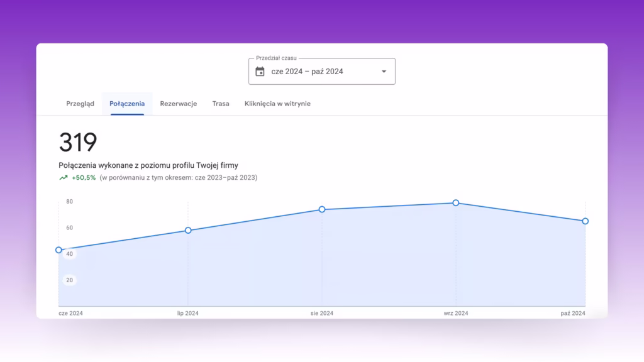Click the calendar icon in date range field
Viewport: 644px width, 362px height.
coord(260,72)
